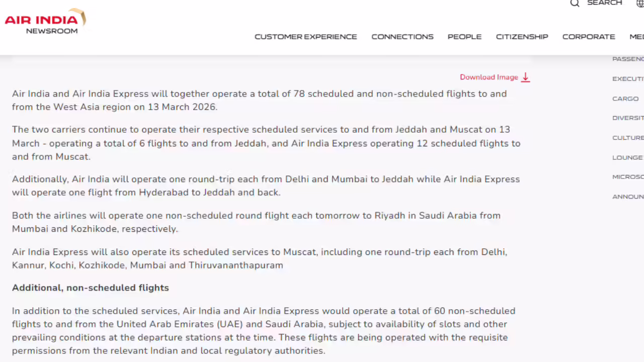This screenshot has height=362, width=644.
Task: Go to the Corporate section
Action: tap(588, 37)
